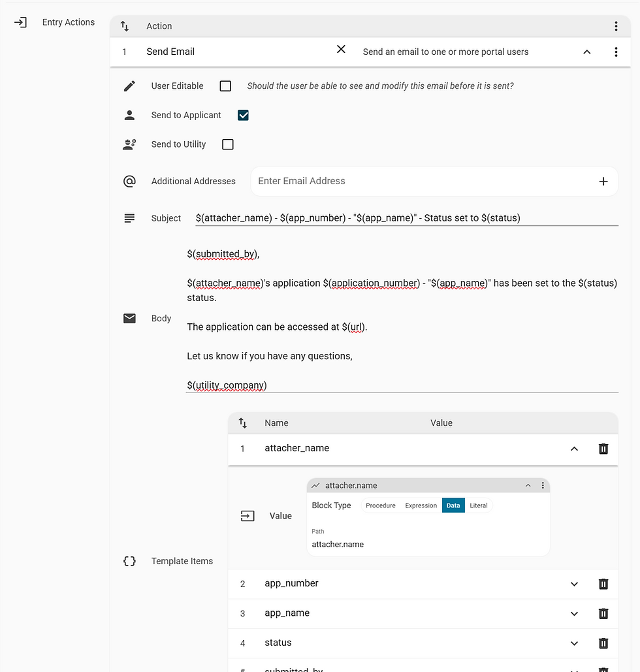Click the Send Email action name

point(170,52)
